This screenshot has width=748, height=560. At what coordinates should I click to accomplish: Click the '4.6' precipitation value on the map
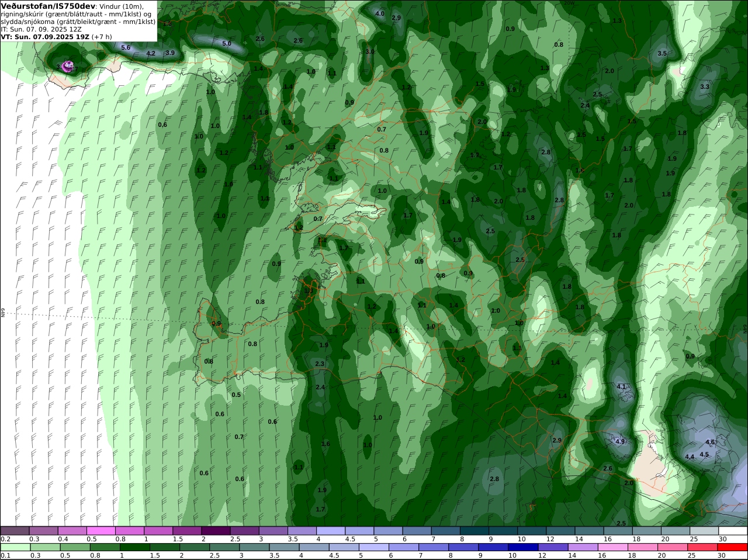[710, 442]
